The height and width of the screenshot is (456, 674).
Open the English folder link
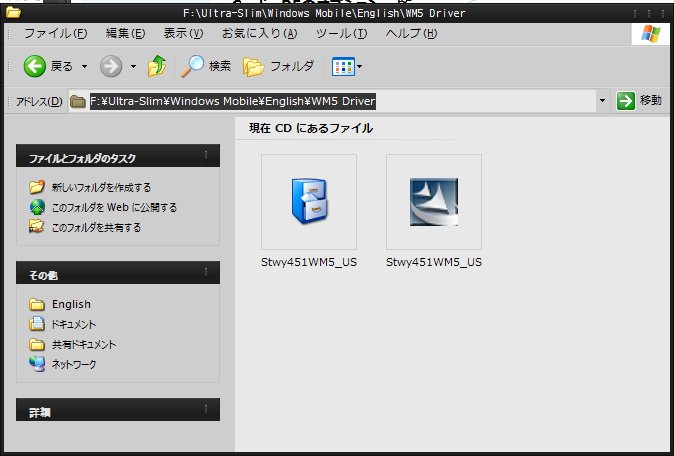point(71,304)
